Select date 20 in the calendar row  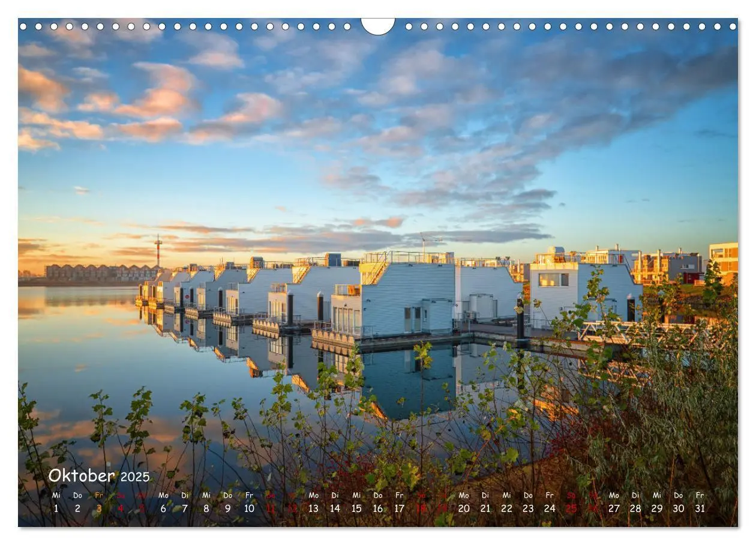point(464,508)
